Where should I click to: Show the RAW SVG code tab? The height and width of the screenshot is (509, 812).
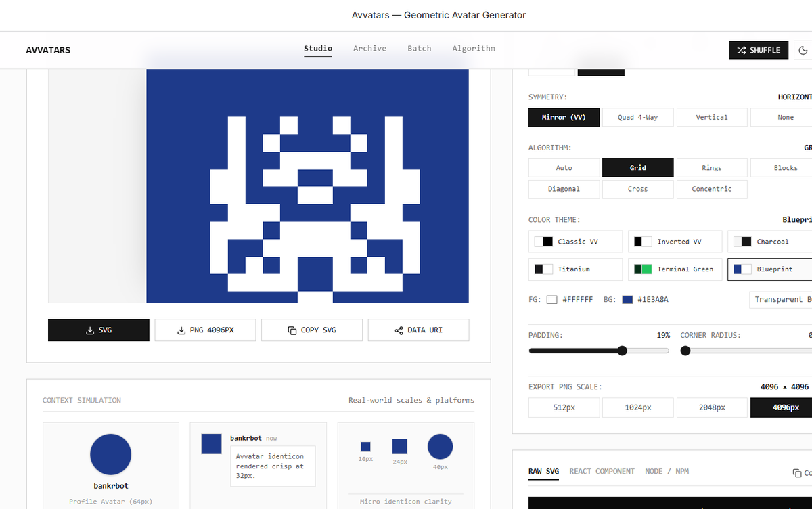[544, 472]
